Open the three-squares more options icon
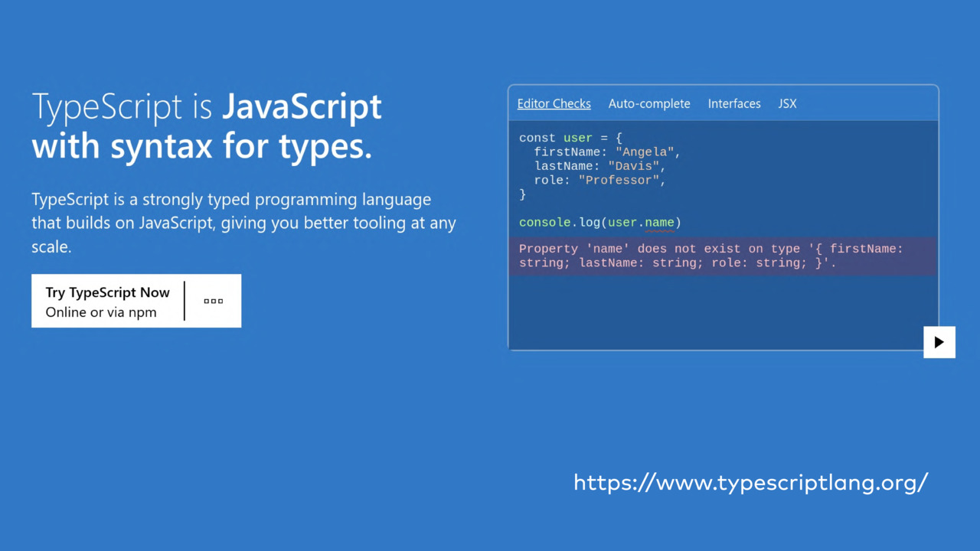 click(x=214, y=302)
